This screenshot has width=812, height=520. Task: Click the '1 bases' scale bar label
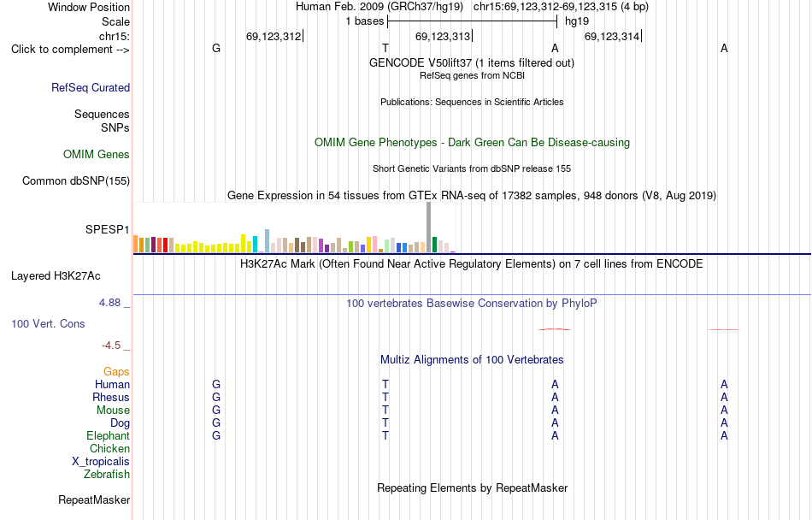[x=365, y=21]
